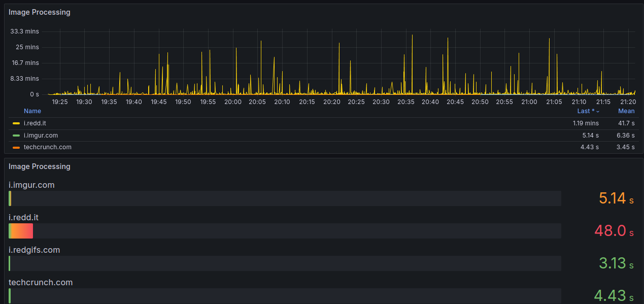Open the lower Image Processing panel title
Viewport: 644px width, 304px height.
coord(39,166)
